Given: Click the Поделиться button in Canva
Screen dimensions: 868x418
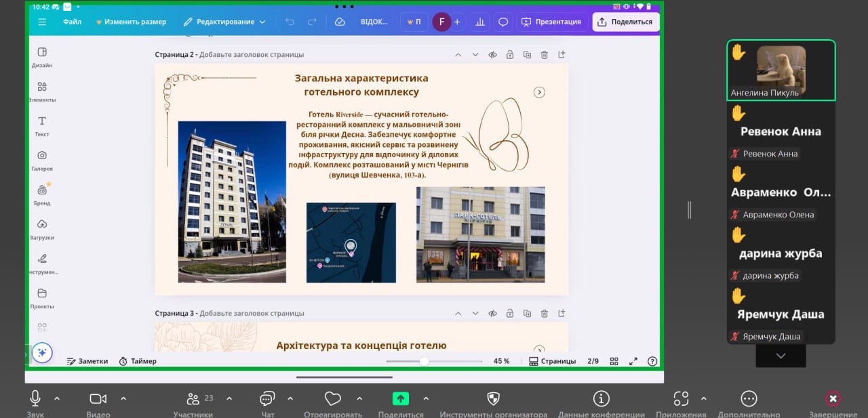Looking at the screenshot, I should tap(625, 22).
